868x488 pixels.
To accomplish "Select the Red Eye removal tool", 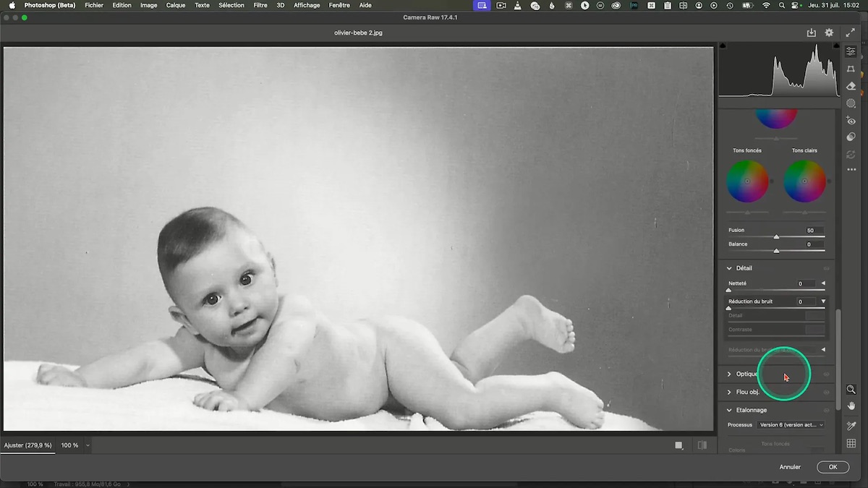I will tap(851, 121).
